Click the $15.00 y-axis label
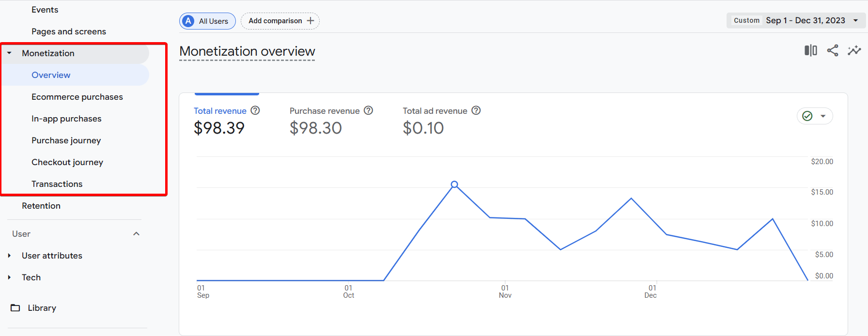 tap(822, 192)
